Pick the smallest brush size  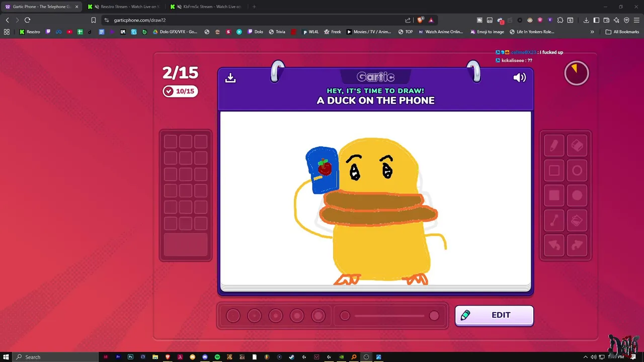(233, 316)
